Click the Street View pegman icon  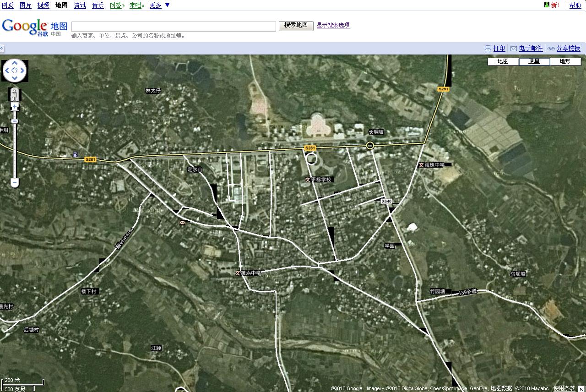click(x=15, y=95)
